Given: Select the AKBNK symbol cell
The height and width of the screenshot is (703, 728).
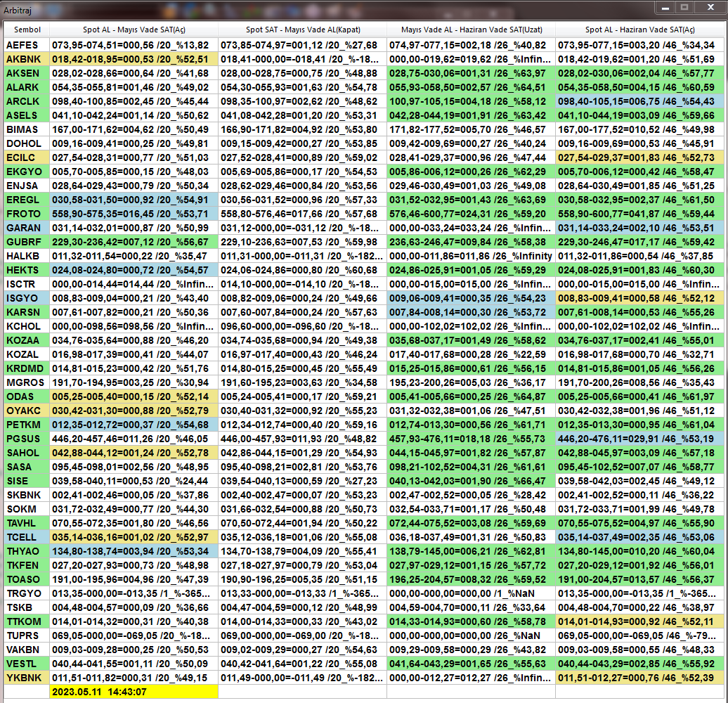Looking at the screenshot, I should (27, 59).
